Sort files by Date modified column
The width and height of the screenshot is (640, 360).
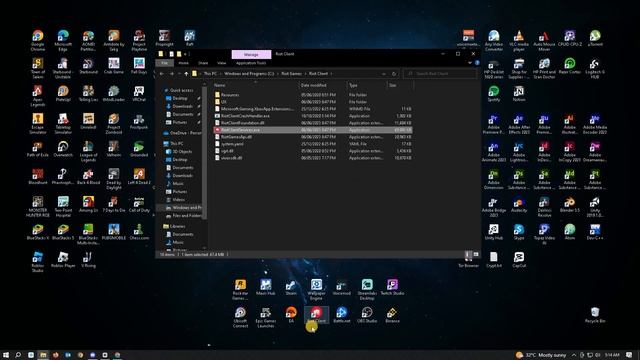[x=323, y=85]
